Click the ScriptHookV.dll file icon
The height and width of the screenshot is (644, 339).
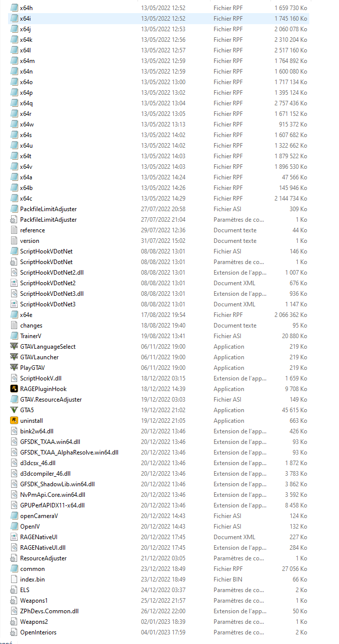coord(14,378)
